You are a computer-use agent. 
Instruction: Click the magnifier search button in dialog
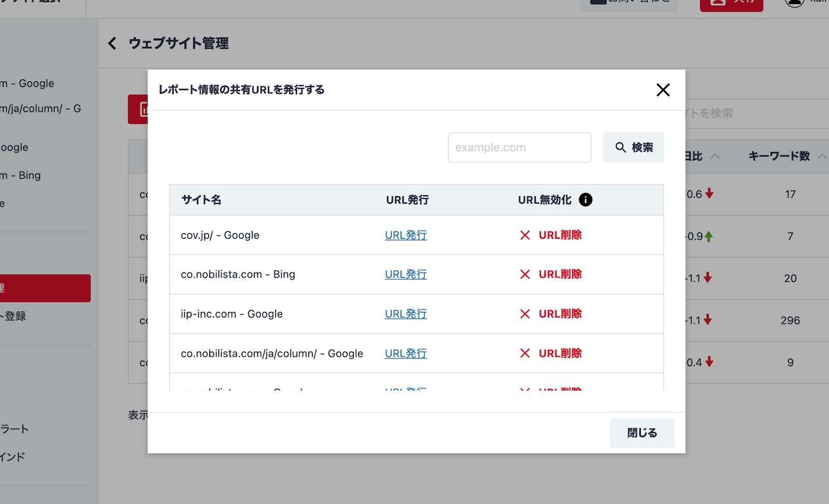click(633, 148)
